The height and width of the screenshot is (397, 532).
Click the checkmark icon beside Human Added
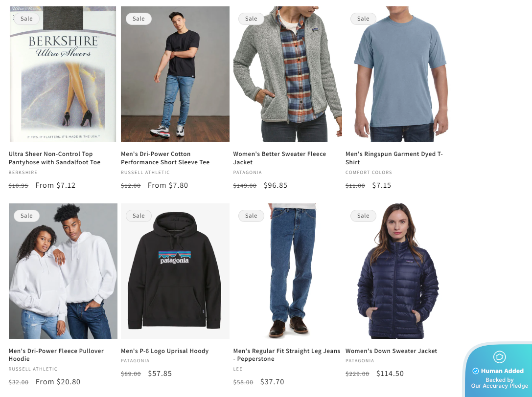476,371
